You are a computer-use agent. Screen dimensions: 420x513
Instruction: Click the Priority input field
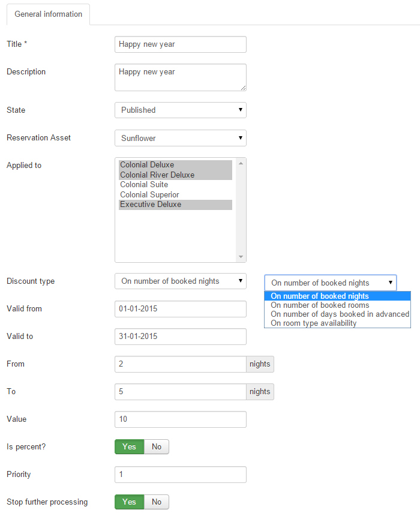point(180,474)
